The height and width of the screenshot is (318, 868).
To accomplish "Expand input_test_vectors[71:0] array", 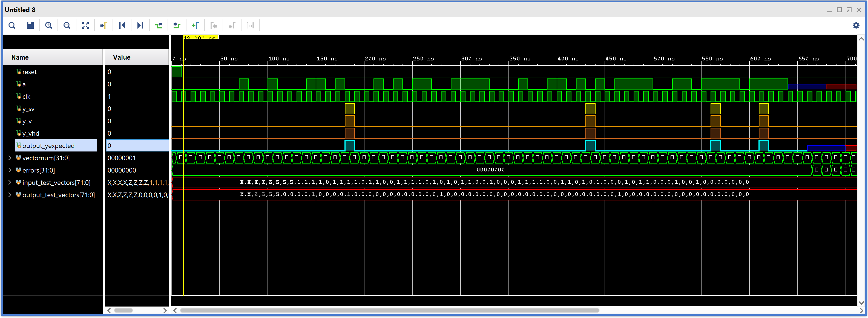I will (x=10, y=182).
